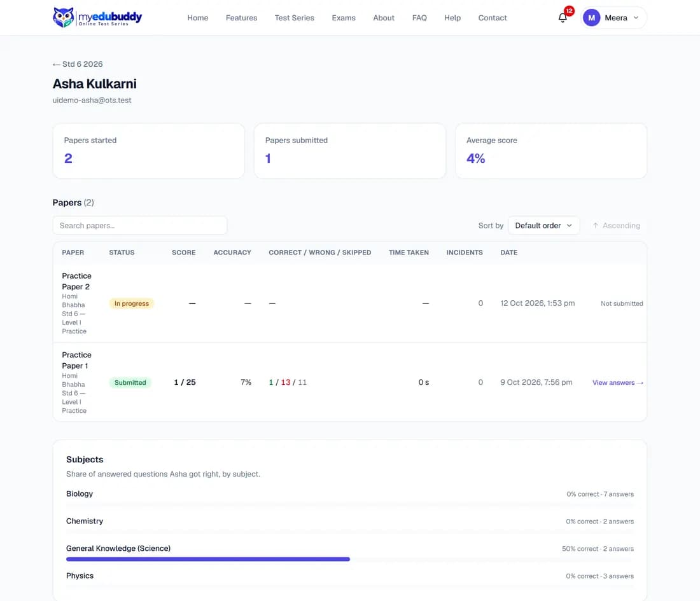Open the Sort by Default order dropdown
This screenshot has height=601, width=700.
[543, 225]
